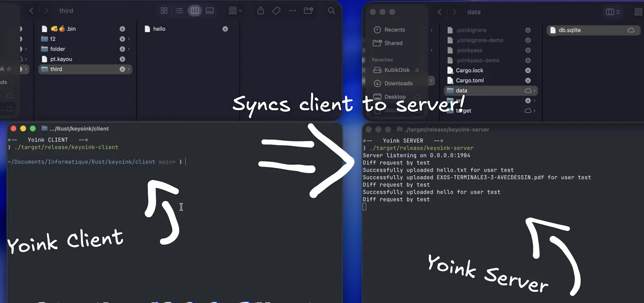This screenshot has width=644, height=303.
Task: Select the Cargo.toml file
Action: point(469,80)
